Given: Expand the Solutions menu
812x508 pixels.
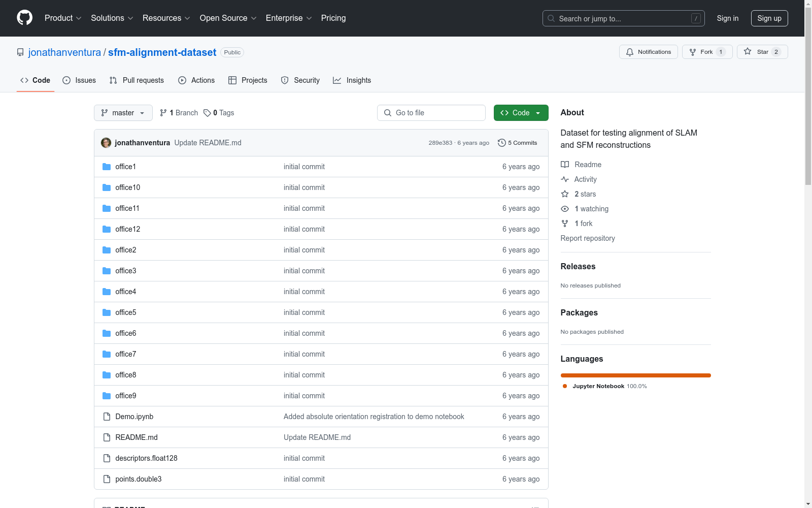Looking at the screenshot, I should tap(112, 18).
